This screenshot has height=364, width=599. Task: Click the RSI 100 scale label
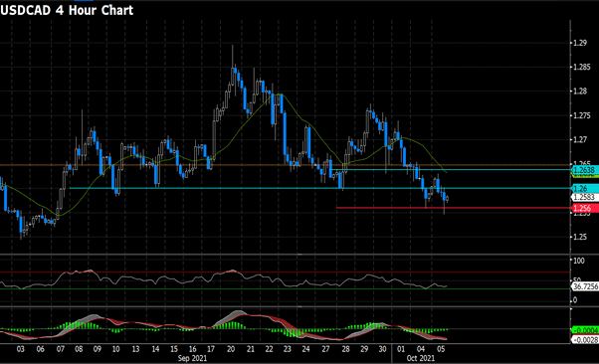(x=579, y=261)
